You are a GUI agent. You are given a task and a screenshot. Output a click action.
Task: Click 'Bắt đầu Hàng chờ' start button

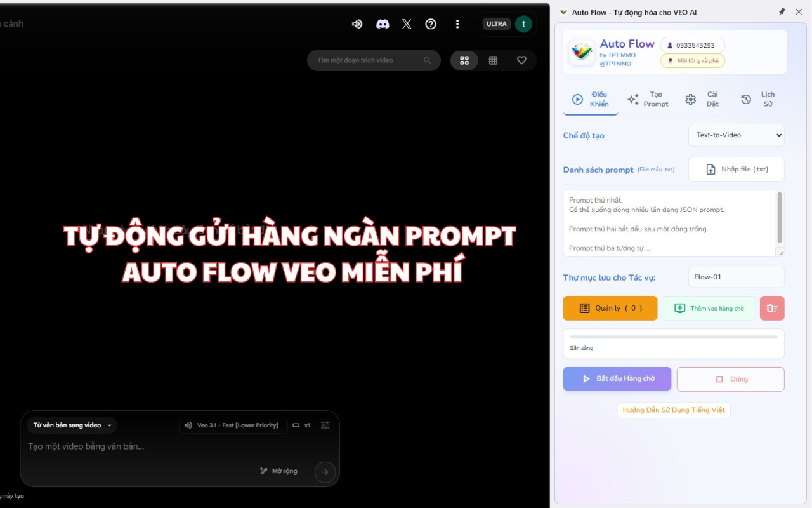coord(617,379)
